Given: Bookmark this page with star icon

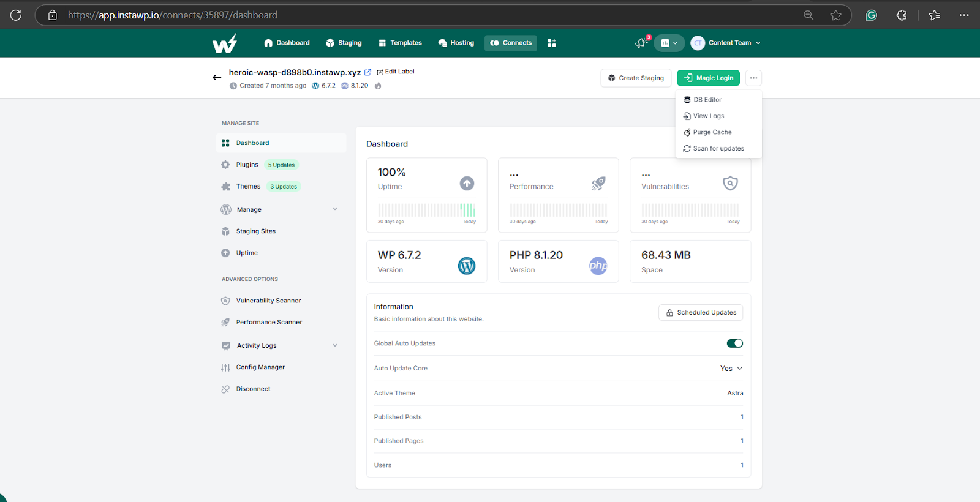Looking at the screenshot, I should [x=835, y=15].
